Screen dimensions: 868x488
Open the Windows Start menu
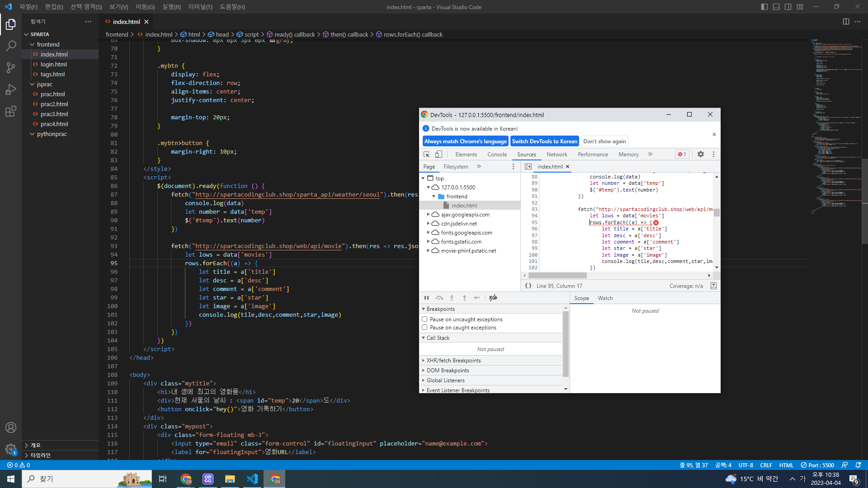pos(11,479)
